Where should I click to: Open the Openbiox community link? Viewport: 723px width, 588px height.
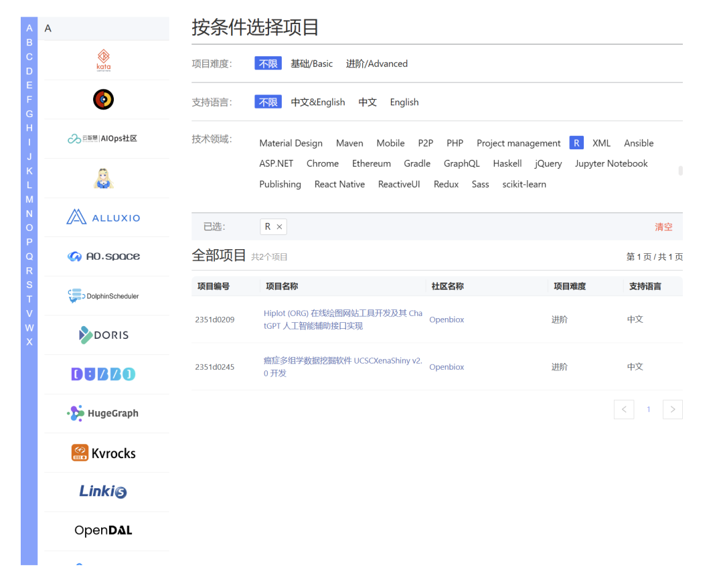[447, 319]
